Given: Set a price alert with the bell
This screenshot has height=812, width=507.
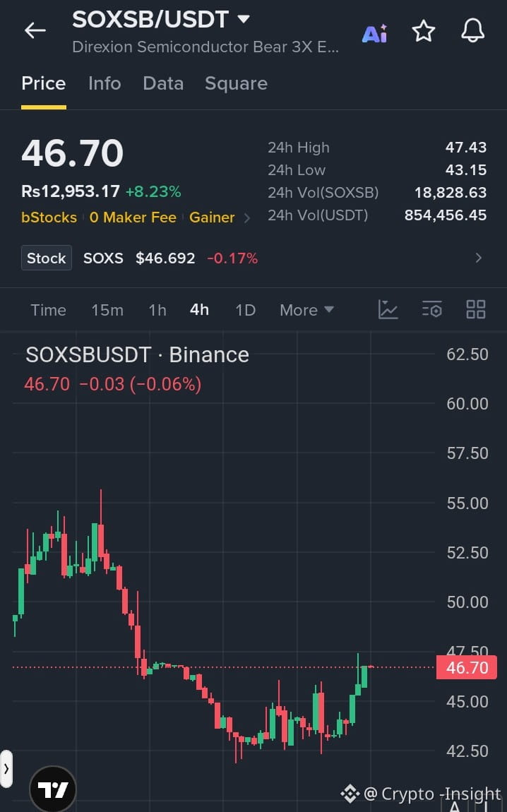Looking at the screenshot, I should coord(473,31).
